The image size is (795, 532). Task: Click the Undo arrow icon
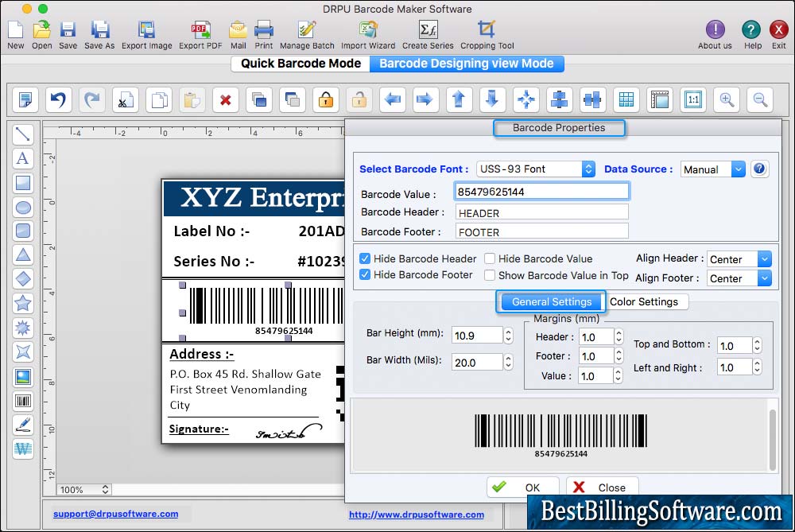pos(58,99)
